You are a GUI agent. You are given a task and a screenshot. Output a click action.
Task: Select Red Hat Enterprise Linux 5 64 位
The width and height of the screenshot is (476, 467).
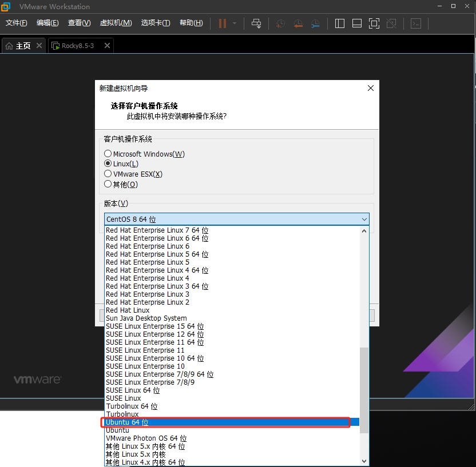232,254
